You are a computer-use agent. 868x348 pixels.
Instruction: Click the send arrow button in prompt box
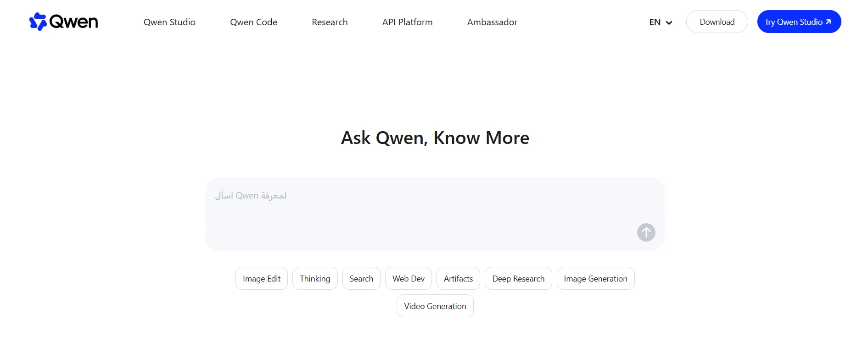(646, 232)
